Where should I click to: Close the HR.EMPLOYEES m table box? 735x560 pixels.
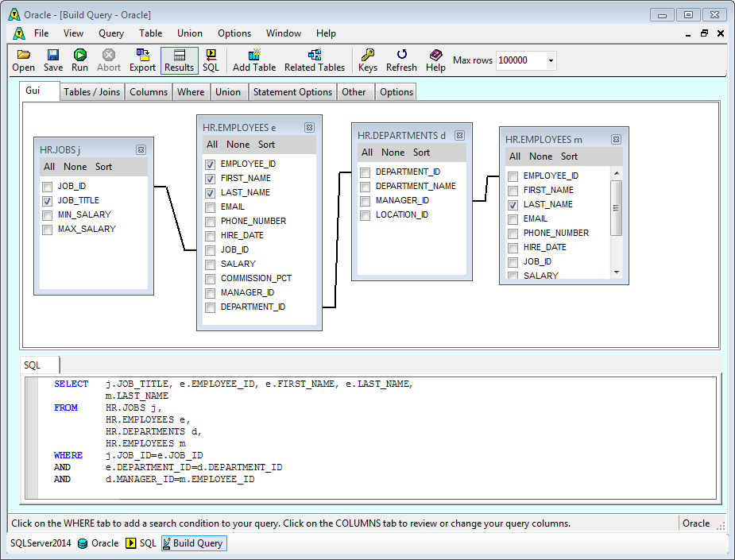pos(617,140)
